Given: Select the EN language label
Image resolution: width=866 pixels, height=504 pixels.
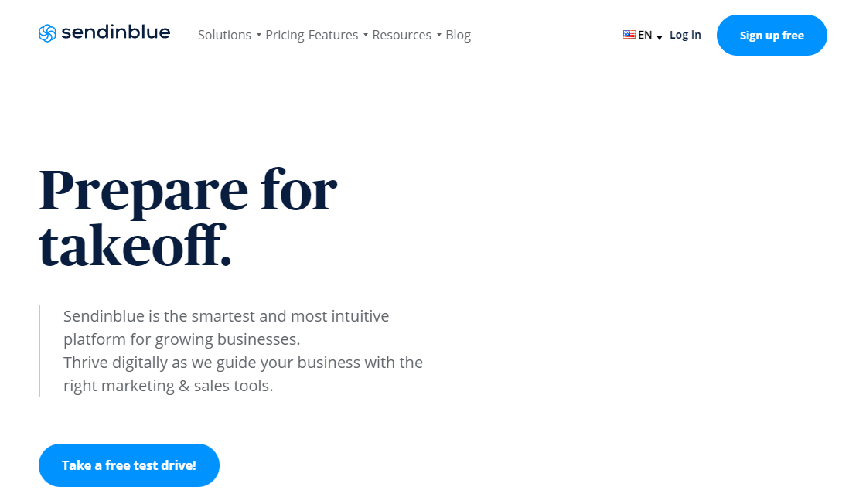Looking at the screenshot, I should tap(645, 35).
